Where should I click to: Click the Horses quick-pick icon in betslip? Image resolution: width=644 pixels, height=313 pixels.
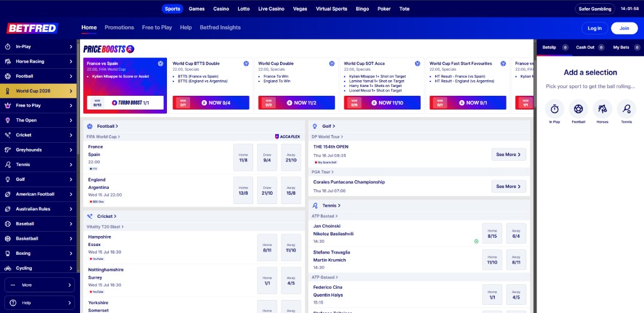(x=603, y=109)
